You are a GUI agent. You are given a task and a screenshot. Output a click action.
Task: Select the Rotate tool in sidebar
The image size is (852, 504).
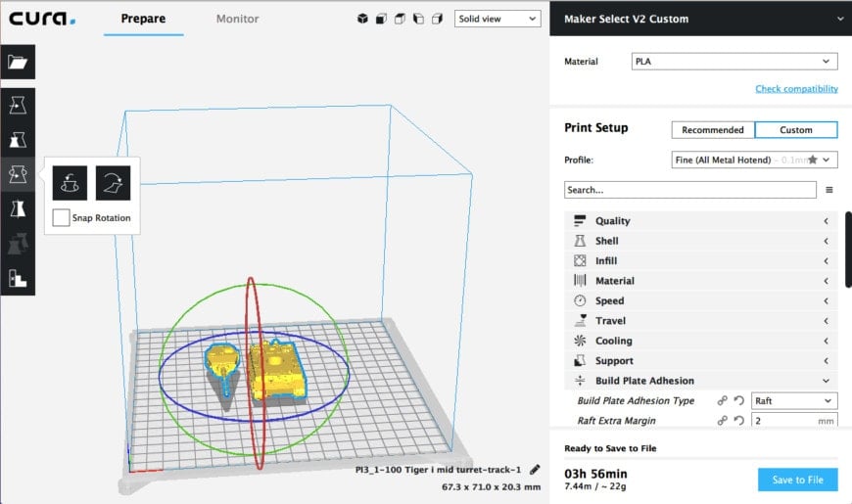point(18,174)
